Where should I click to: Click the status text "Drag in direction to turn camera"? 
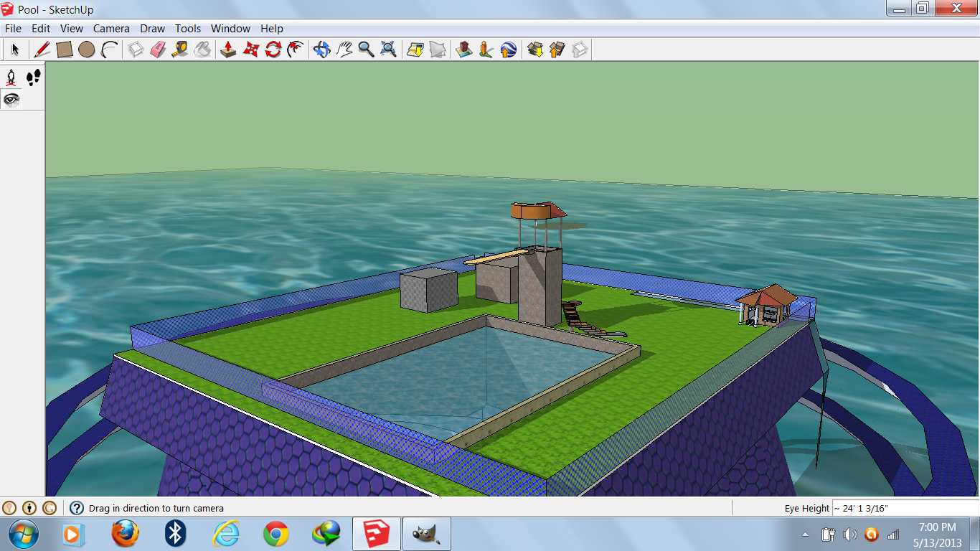[x=156, y=508]
